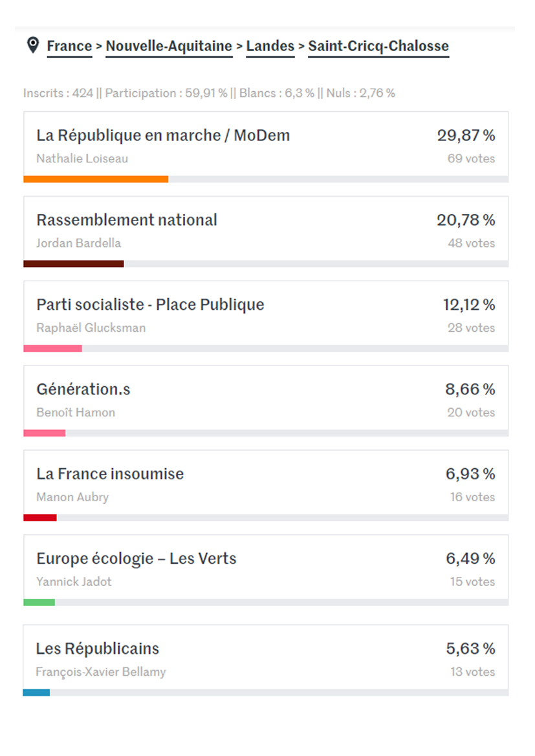
Task: Open the Rassemblement national result card
Action: (x=266, y=232)
